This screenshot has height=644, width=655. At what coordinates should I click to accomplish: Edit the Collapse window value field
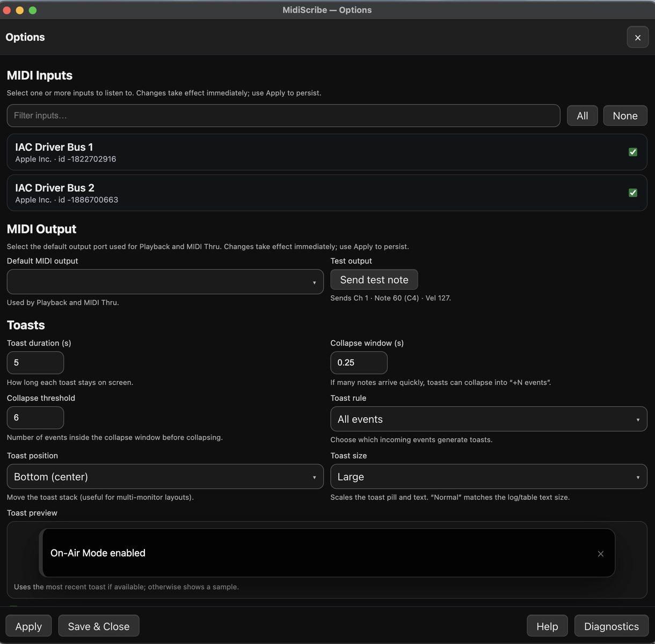pyautogui.click(x=359, y=363)
